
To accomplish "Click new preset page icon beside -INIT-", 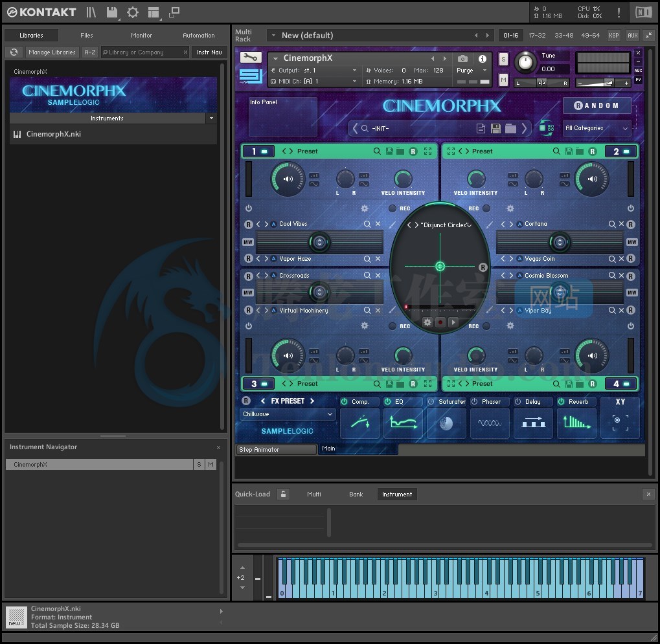I will (481, 128).
